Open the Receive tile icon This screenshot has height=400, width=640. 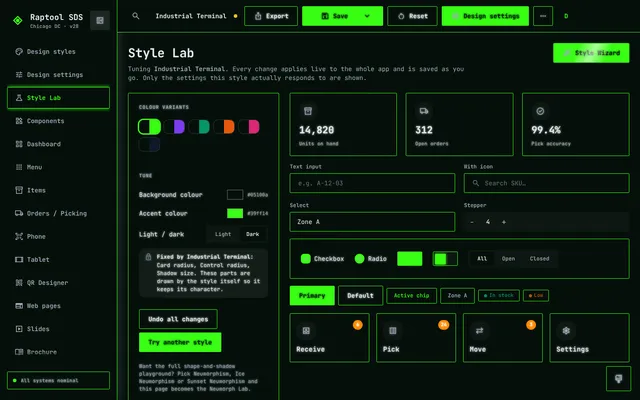[306, 331]
